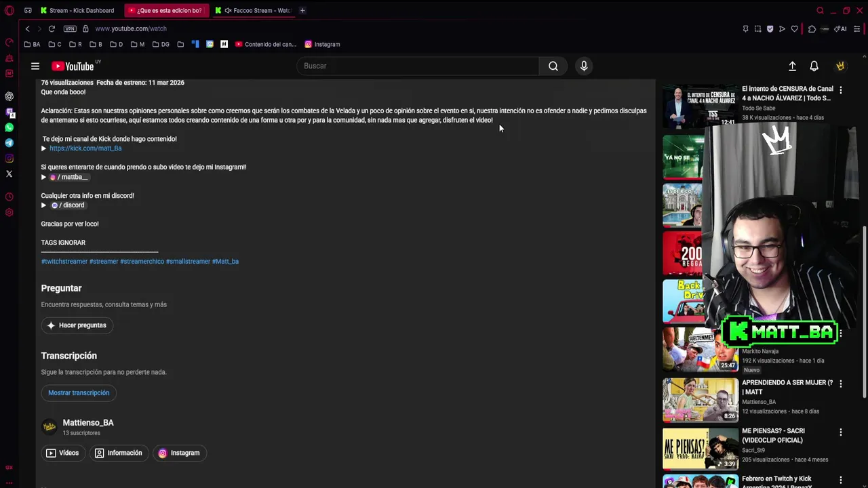The image size is (868, 488).
Task: Click the channel Vídeos button
Action: (62, 453)
